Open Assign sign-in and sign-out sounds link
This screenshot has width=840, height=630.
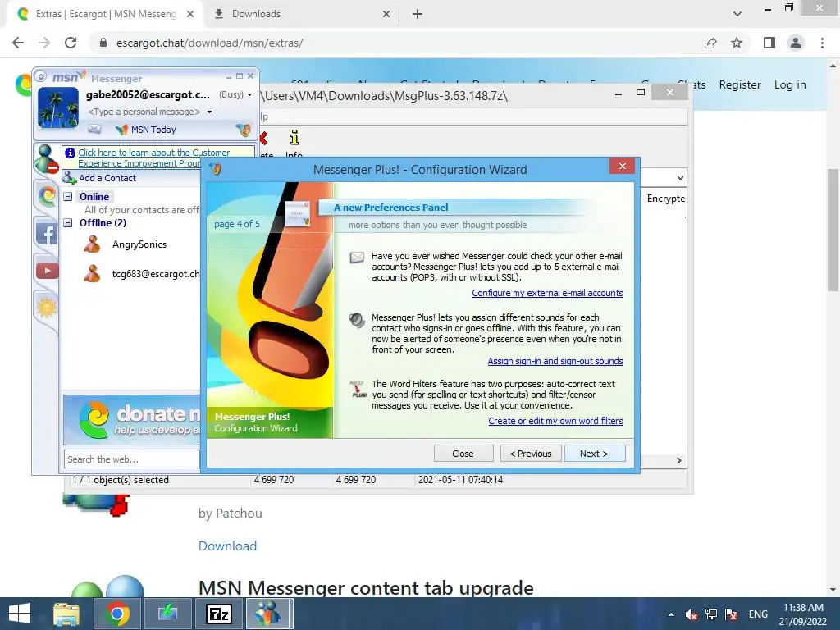click(x=555, y=361)
